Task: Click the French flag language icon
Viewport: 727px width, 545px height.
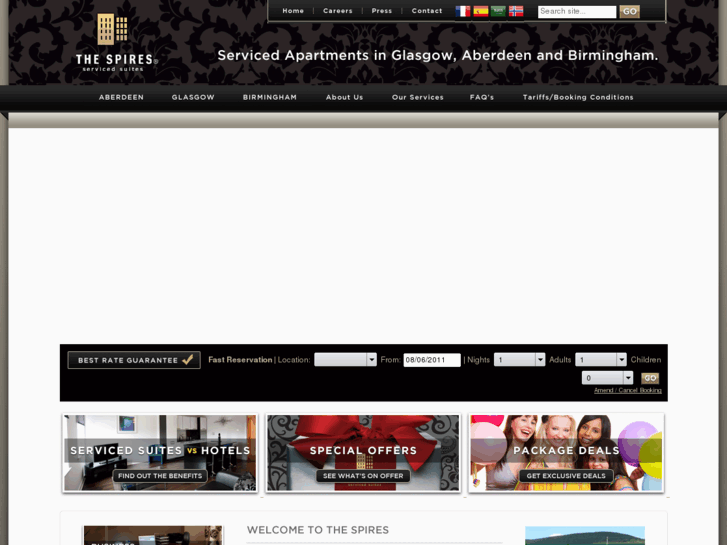Action: pos(463,11)
